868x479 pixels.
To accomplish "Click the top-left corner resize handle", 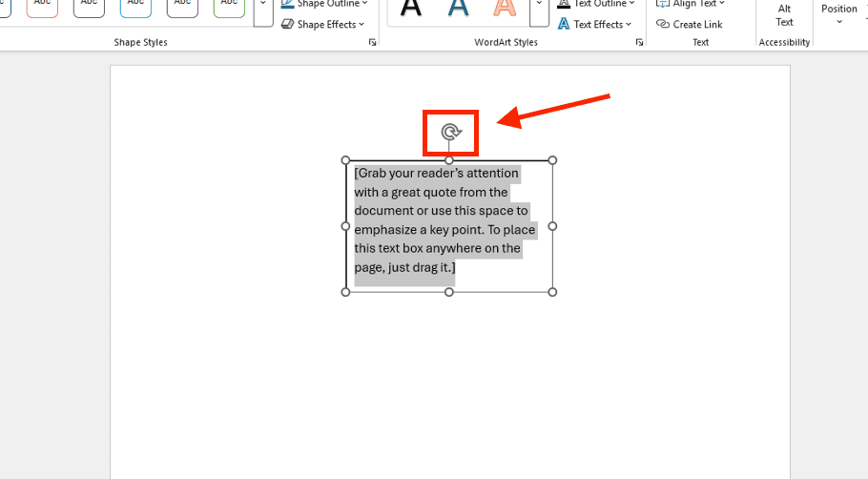I will pos(345,160).
